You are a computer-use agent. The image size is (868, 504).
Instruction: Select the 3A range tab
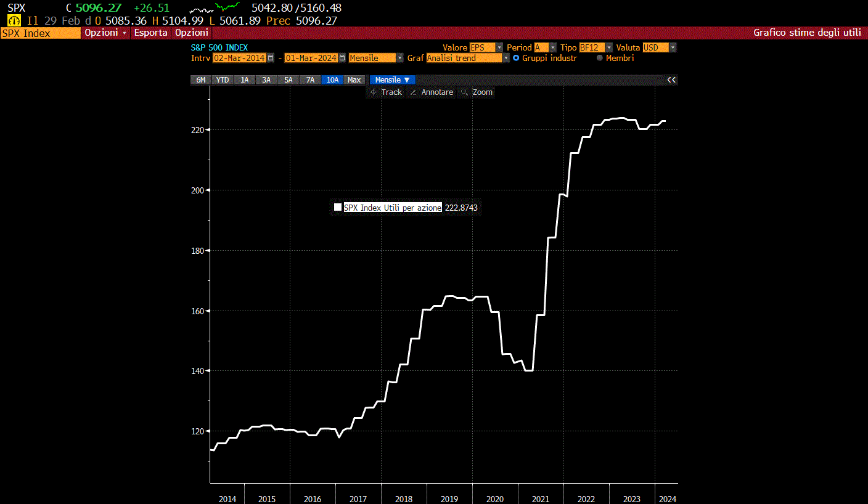[x=266, y=79]
